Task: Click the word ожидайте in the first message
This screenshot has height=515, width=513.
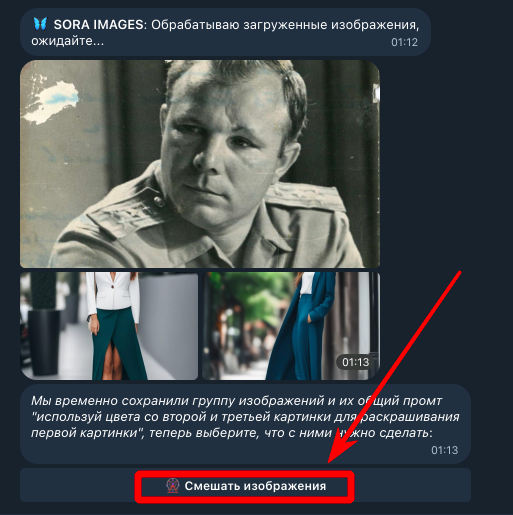Action: [x=67, y=41]
